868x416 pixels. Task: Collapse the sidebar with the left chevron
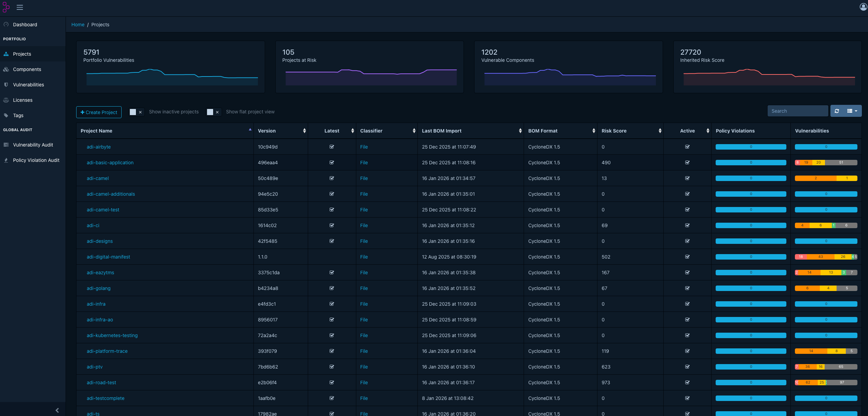[x=57, y=410]
